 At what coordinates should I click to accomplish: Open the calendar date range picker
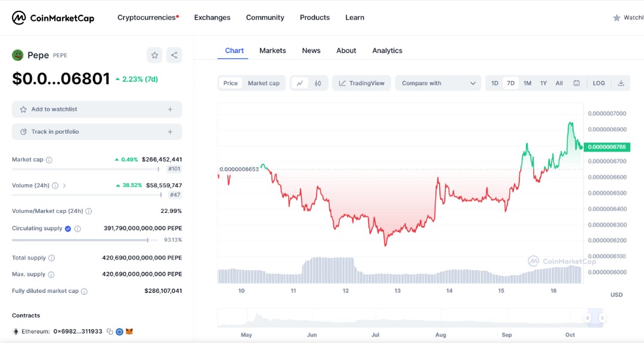577,83
